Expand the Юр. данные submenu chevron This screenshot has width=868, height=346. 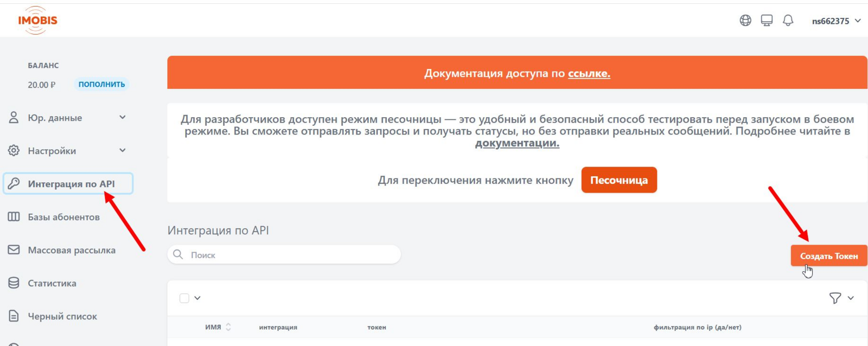click(x=123, y=117)
